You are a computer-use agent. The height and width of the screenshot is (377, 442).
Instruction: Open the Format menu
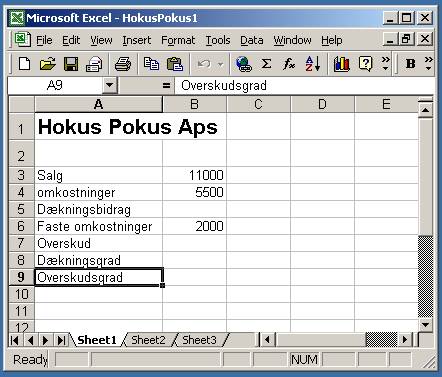click(178, 40)
